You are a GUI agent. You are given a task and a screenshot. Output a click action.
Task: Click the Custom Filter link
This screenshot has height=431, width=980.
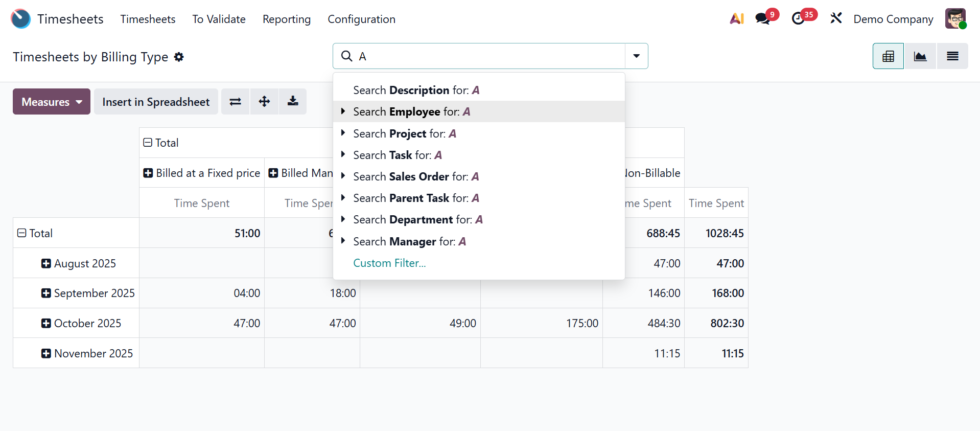[389, 263]
